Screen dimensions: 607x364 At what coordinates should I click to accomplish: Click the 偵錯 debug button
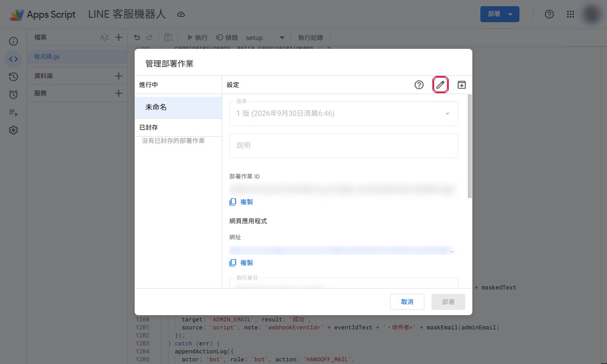pos(227,38)
